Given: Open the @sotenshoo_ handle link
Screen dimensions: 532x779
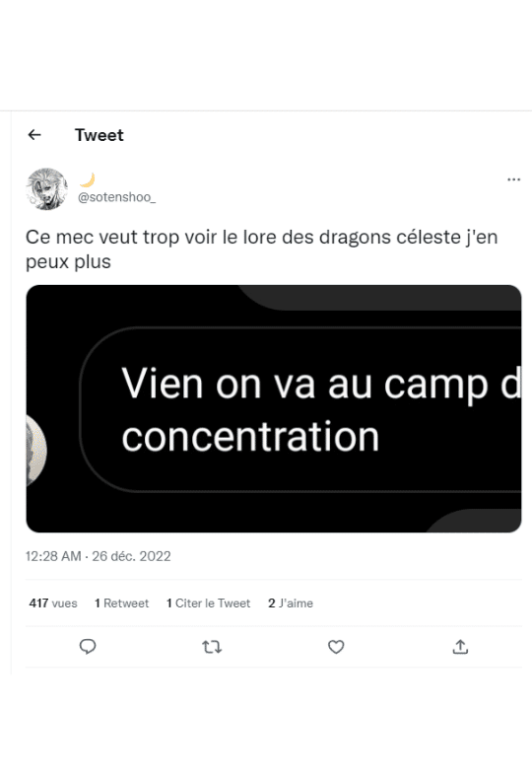Looking at the screenshot, I should pyautogui.click(x=116, y=197).
